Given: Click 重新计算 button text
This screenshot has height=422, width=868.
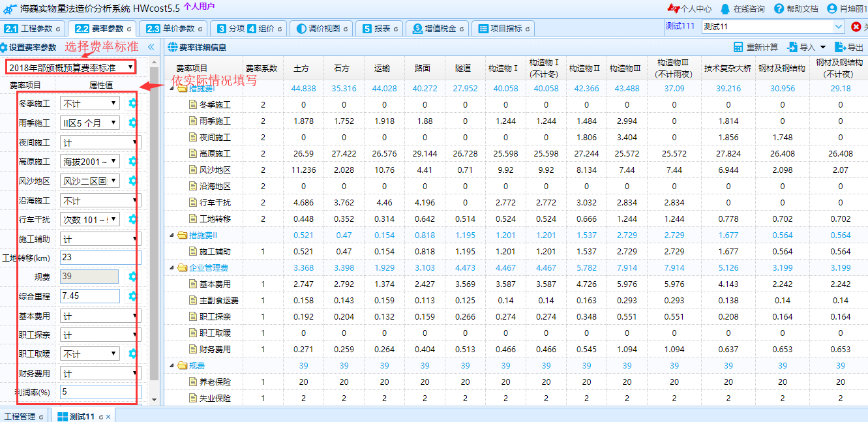Looking at the screenshot, I should [762, 47].
